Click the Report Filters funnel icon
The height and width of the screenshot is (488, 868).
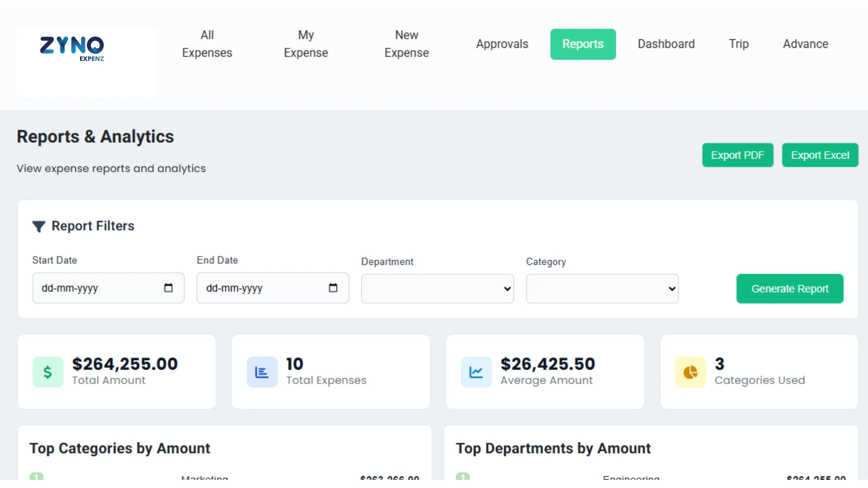[39, 226]
